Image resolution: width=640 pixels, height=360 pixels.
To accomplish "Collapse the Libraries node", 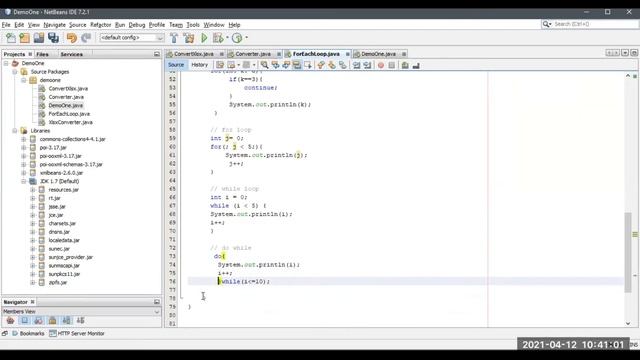I will (15, 131).
